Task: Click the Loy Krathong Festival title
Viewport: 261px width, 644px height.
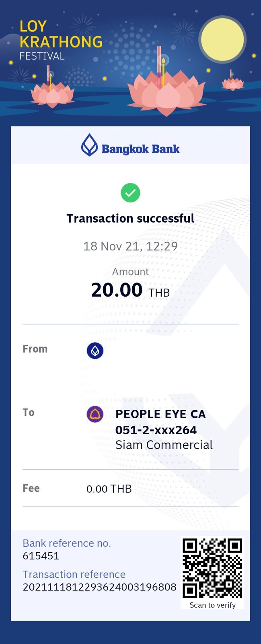Action: (60, 40)
